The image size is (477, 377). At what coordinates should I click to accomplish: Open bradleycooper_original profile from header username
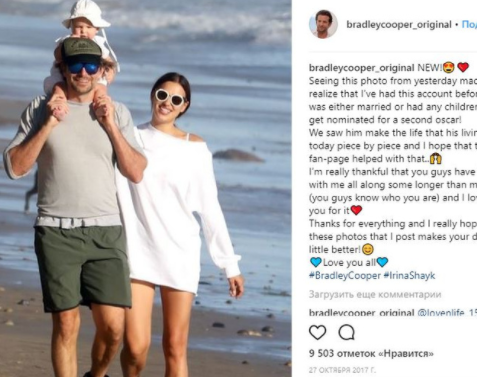pos(399,24)
